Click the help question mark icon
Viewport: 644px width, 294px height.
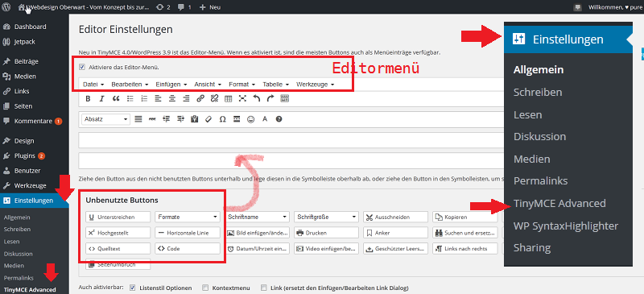click(279, 119)
